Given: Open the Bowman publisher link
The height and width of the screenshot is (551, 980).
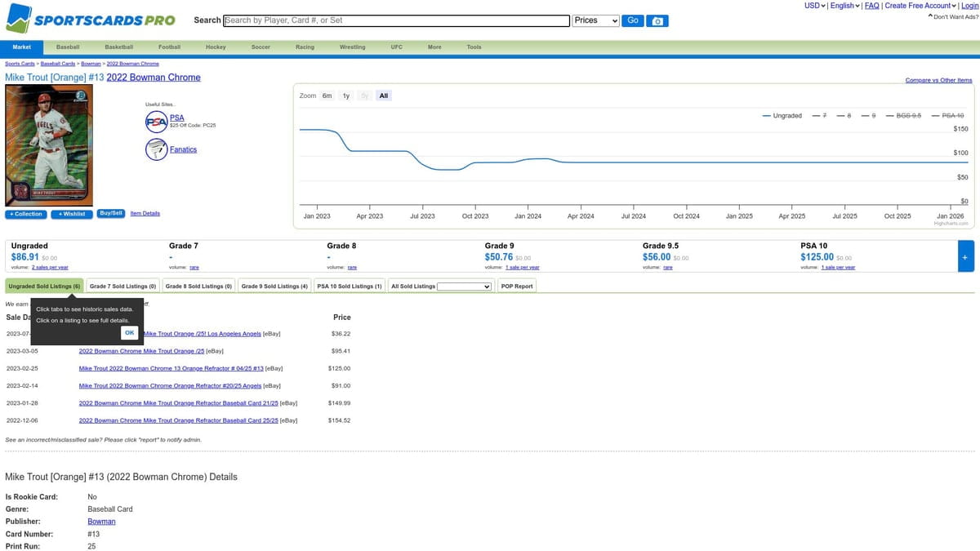Looking at the screenshot, I should tap(101, 521).
